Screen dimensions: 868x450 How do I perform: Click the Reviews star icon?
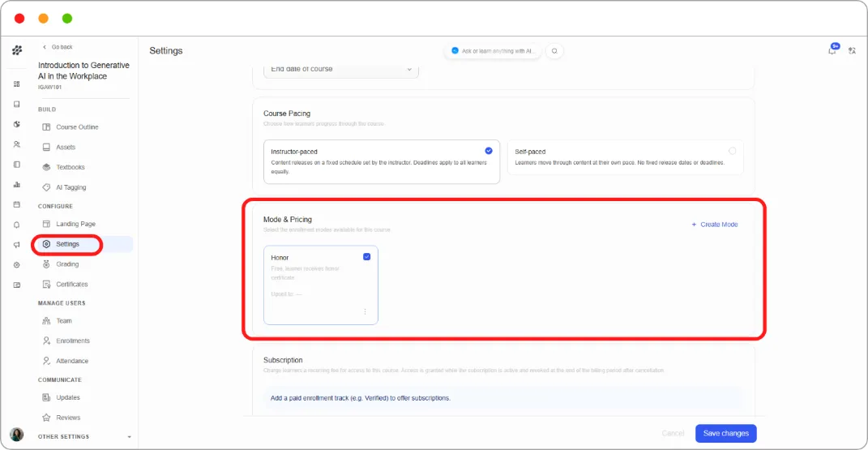pyautogui.click(x=46, y=418)
